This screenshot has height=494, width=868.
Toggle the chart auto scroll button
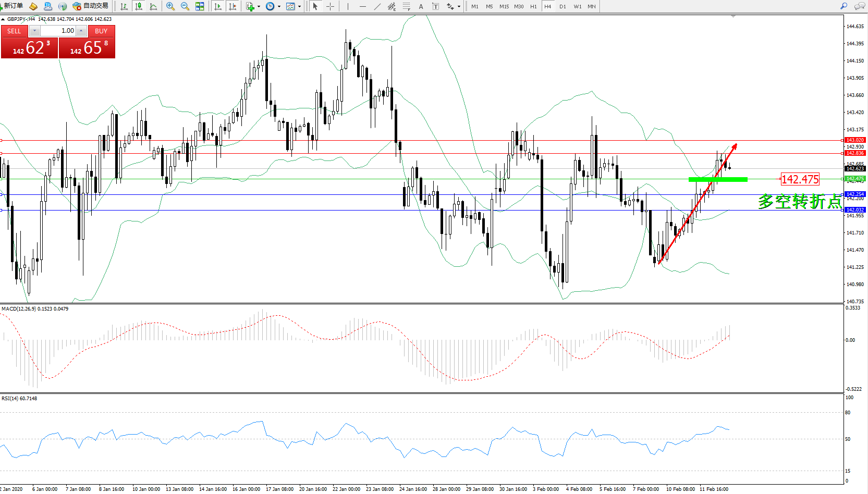tap(218, 6)
